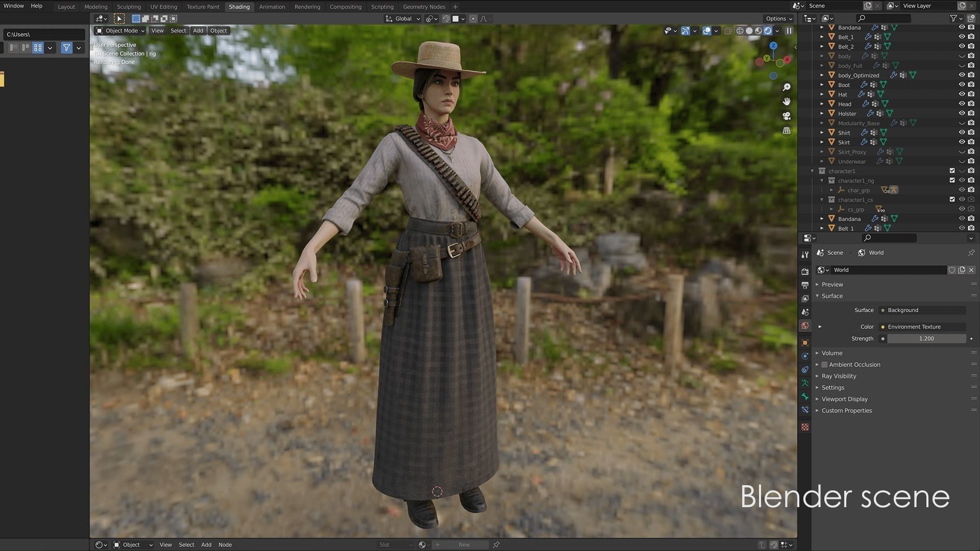Open the Physics properties tab

(805, 356)
